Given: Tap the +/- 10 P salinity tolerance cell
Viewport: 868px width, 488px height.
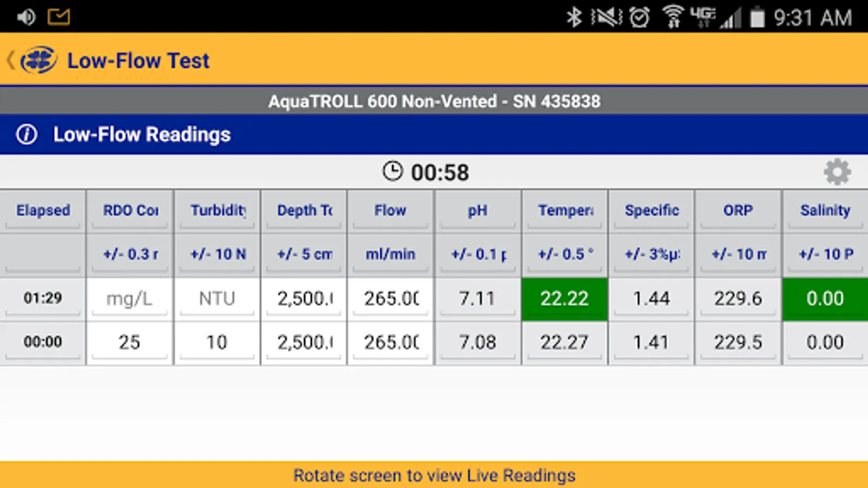Looking at the screenshot, I should [825, 255].
